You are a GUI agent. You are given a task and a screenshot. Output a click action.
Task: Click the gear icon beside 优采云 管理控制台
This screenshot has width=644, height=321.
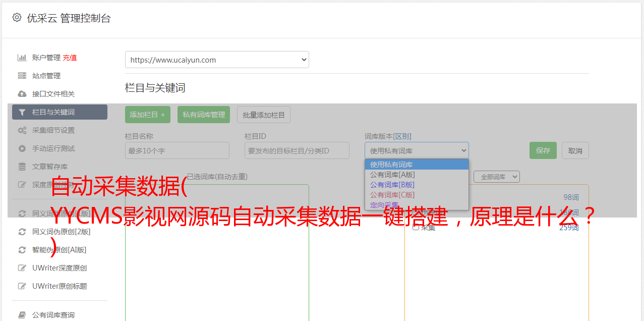point(17,18)
